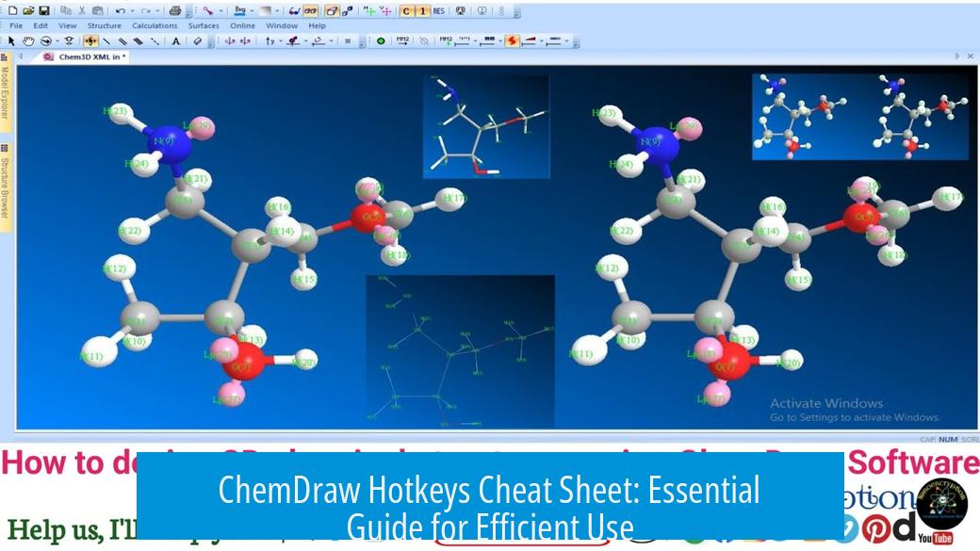The height and width of the screenshot is (551, 980).
Task: Toggle stereo pairs view
Action: (x=310, y=10)
